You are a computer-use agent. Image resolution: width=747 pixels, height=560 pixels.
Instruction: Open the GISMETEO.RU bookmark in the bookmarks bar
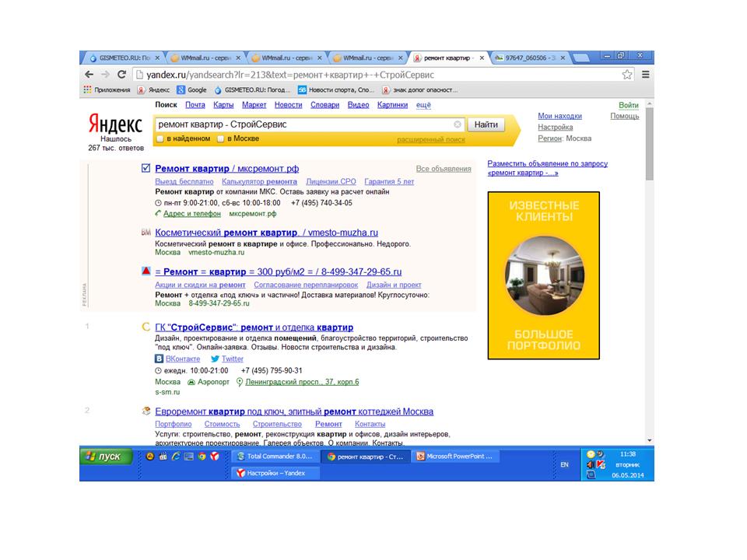[x=252, y=89]
